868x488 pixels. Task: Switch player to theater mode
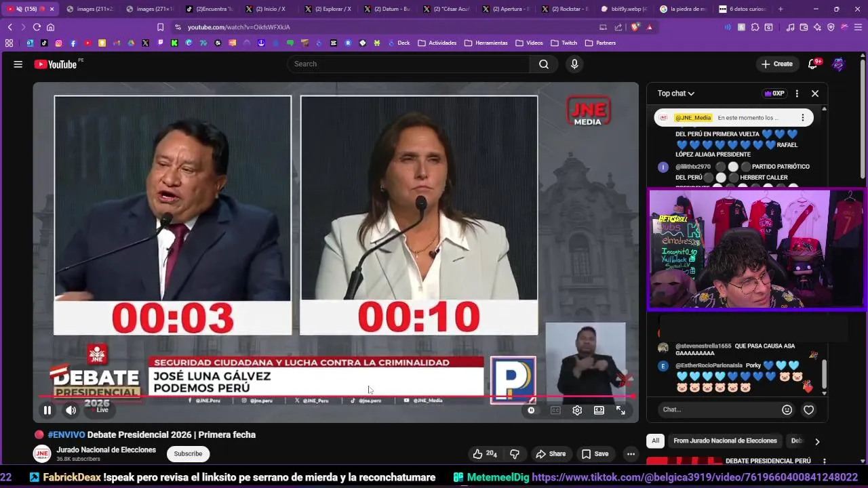pyautogui.click(x=599, y=410)
